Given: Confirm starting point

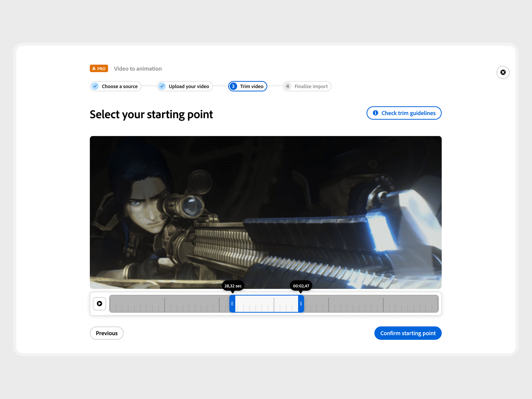Looking at the screenshot, I should (x=408, y=333).
